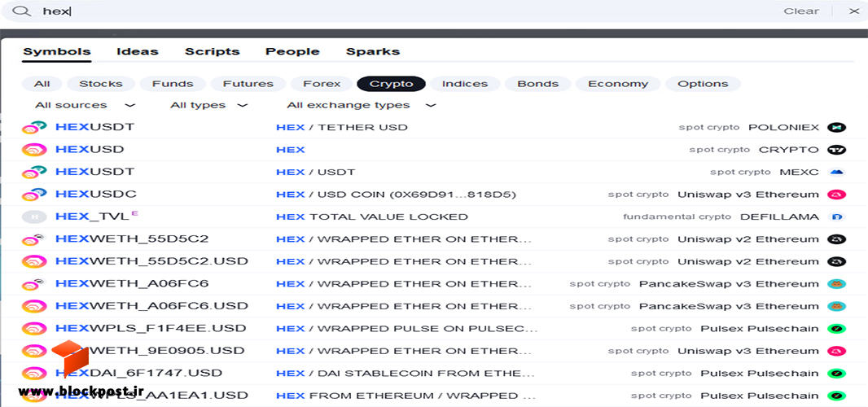Click HEX icon beside HEXWETH_55D5C2.USD
This screenshot has width=868, height=407.
pos(33,261)
